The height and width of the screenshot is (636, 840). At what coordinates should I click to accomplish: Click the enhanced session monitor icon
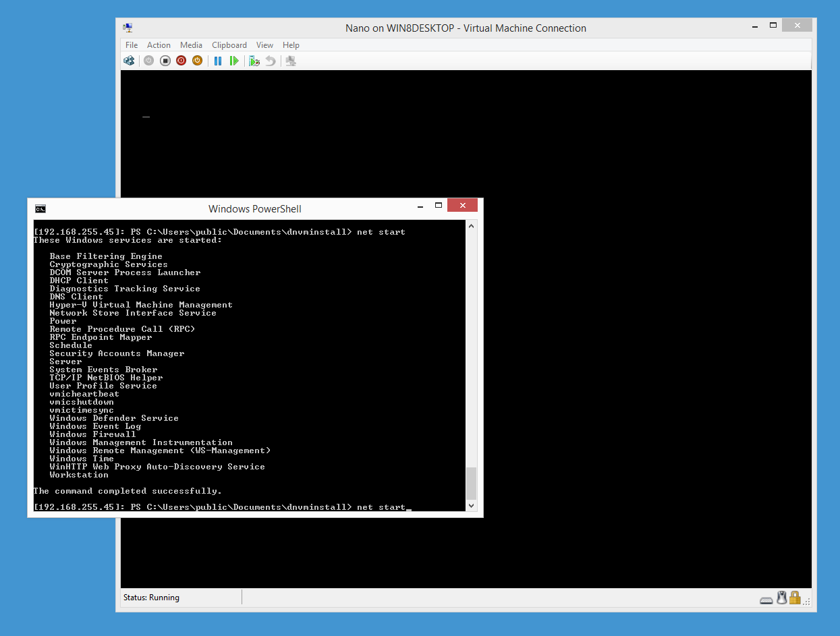pos(291,61)
